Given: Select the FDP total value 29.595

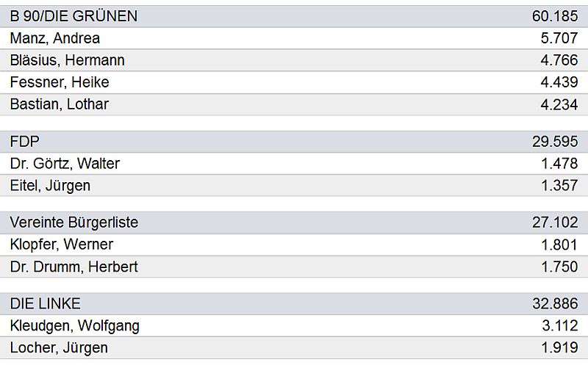Looking at the screenshot, I should (x=555, y=142).
